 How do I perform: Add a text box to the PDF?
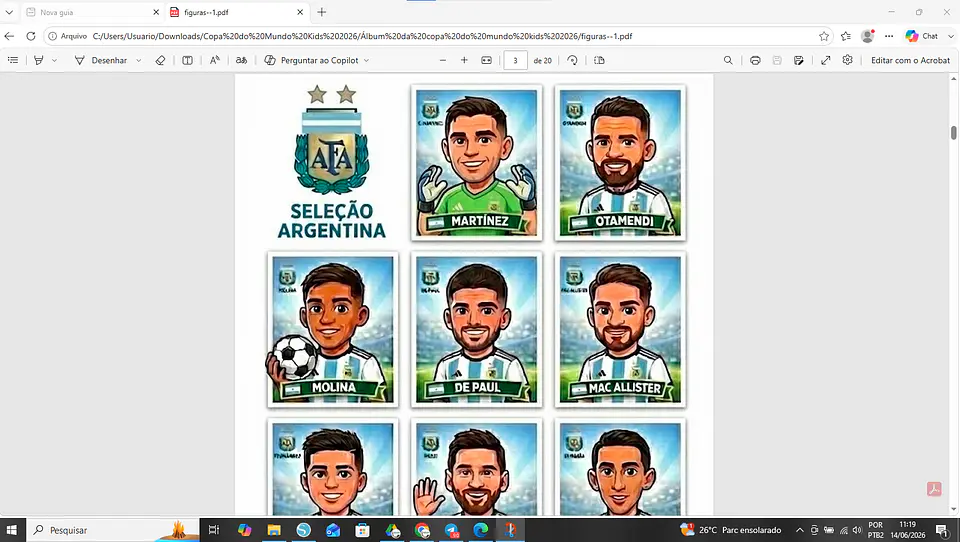[x=187, y=60]
